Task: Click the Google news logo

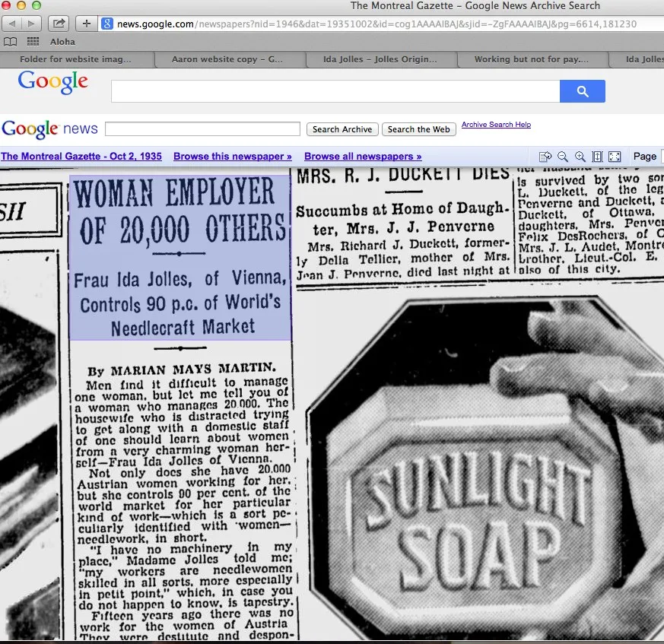Action: click(x=49, y=128)
